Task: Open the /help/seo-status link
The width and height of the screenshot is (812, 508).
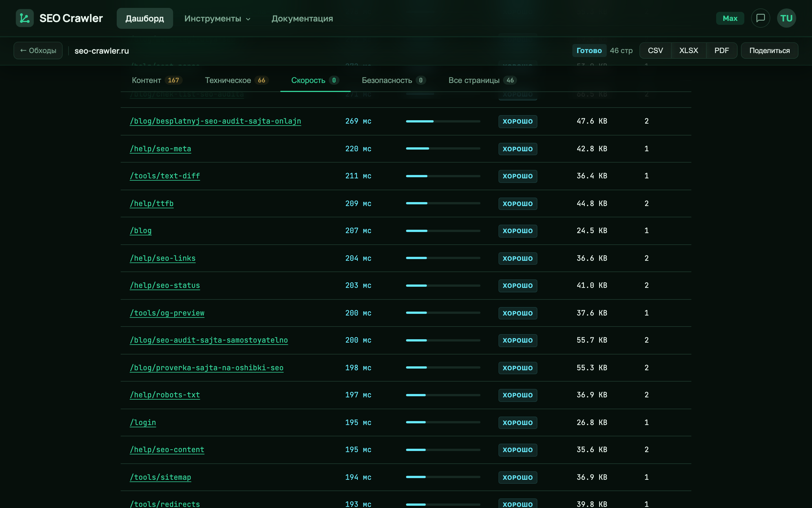Action: tap(165, 286)
